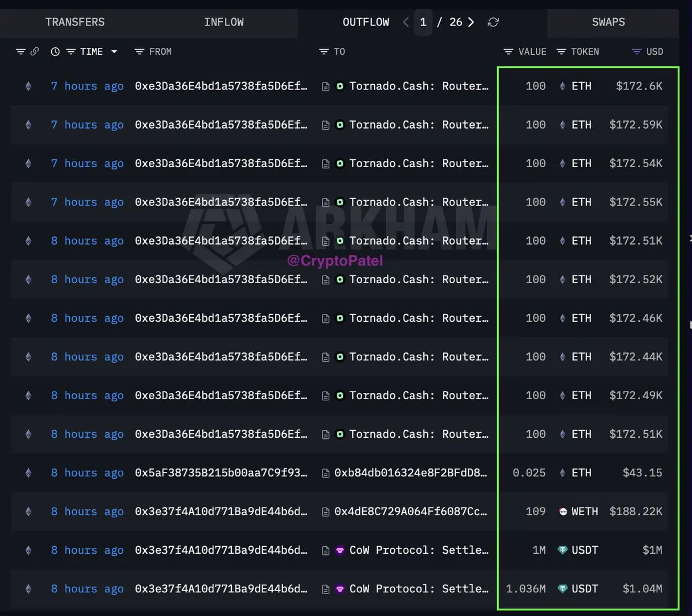Click the Ethereum chain icon in the $1.04M row
Image resolution: width=692 pixels, height=616 pixels.
tap(28, 589)
